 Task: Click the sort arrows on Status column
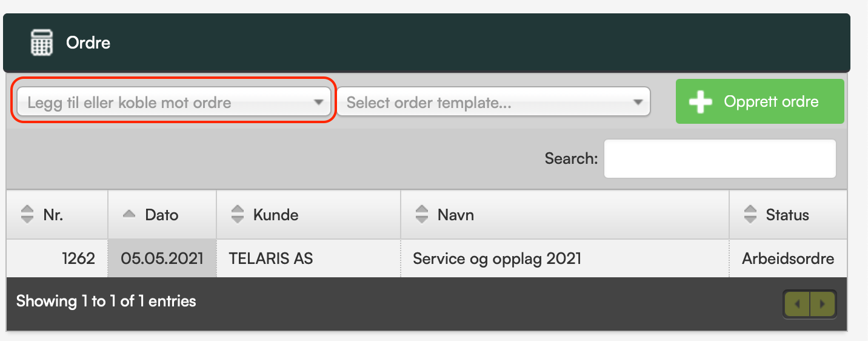click(x=750, y=214)
